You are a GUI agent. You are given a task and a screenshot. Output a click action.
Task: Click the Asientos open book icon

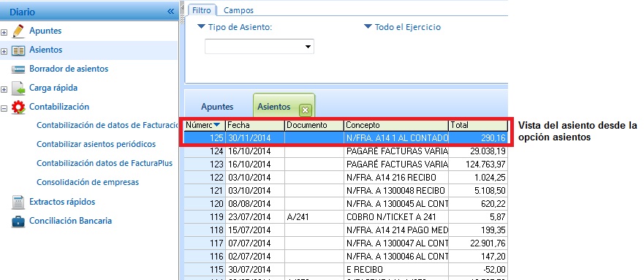(x=18, y=50)
